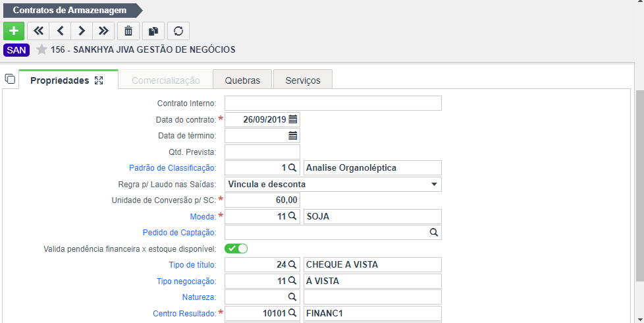Open the Pedido de Captação link
644x323 pixels.
[x=180, y=233]
